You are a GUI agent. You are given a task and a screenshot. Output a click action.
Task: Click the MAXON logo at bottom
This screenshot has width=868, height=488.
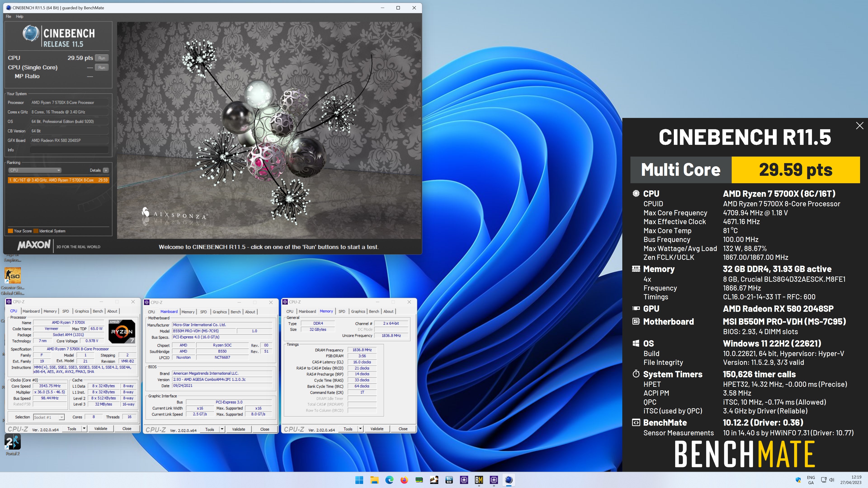(34, 245)
